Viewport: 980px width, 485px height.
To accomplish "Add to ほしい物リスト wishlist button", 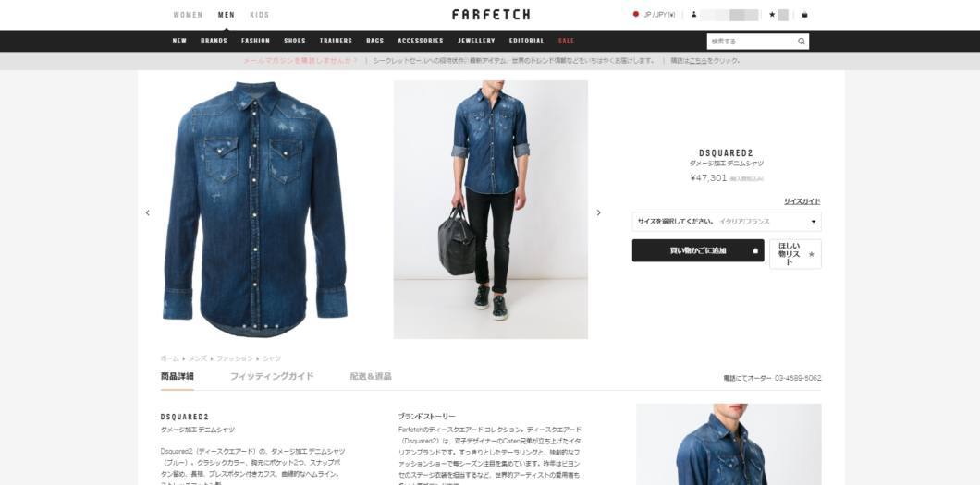I will click(795, 254).
